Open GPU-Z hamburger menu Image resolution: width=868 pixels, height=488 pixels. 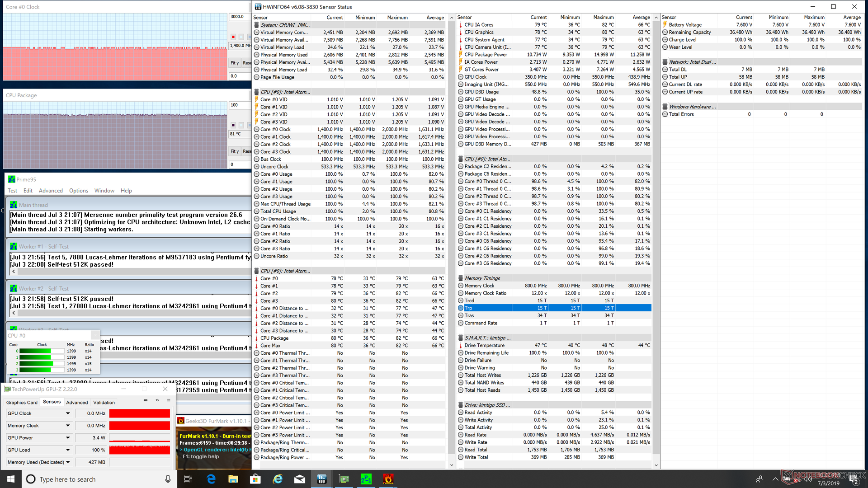pos(169,400)
